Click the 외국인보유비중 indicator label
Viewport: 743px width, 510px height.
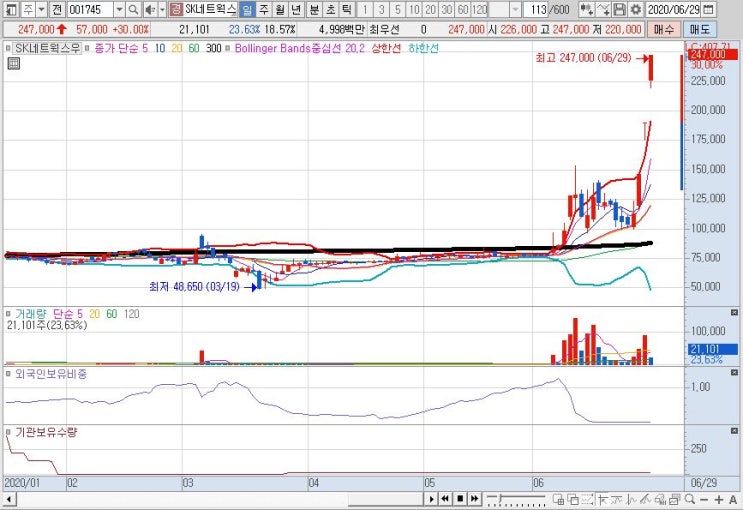coord(51,374)
